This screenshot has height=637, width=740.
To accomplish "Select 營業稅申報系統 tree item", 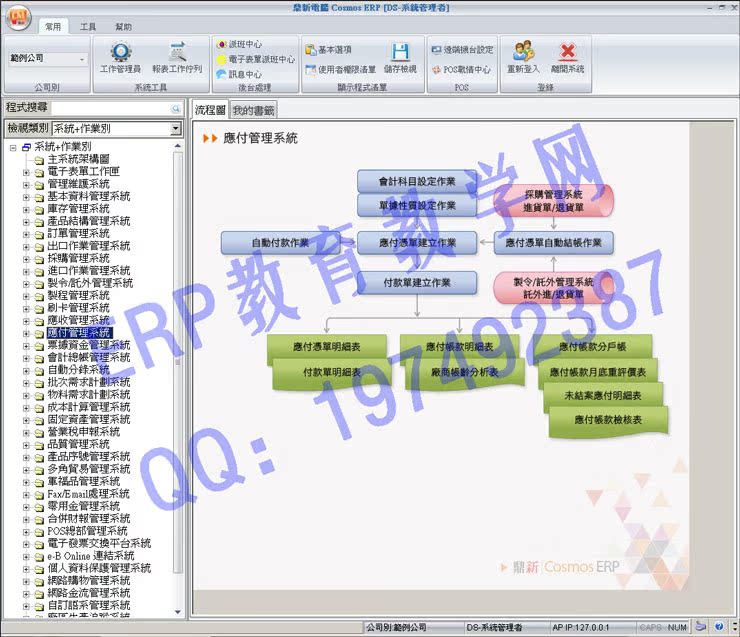I will tap(84, 432).
